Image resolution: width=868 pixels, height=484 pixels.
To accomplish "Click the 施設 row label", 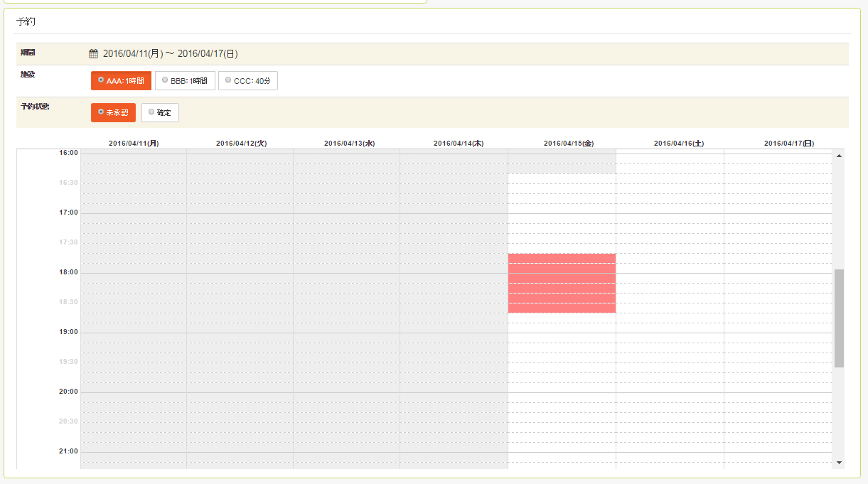I will [28, 74].
